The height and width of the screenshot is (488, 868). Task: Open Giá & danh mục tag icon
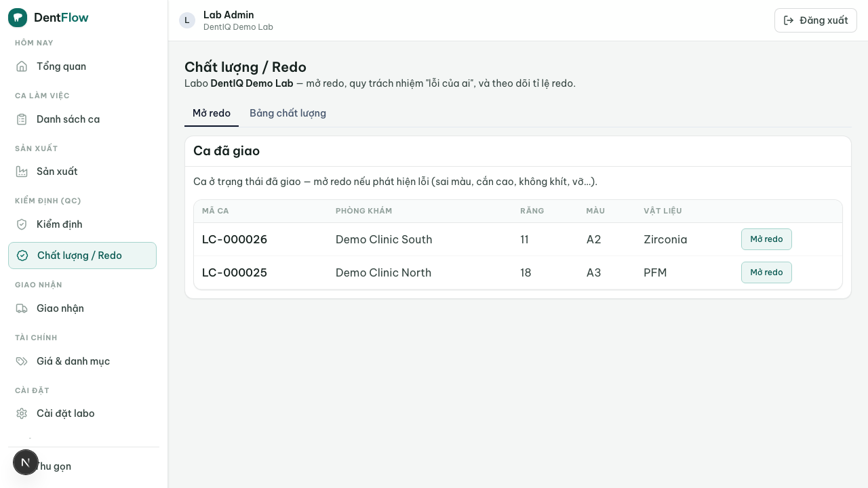coord(22,361)
